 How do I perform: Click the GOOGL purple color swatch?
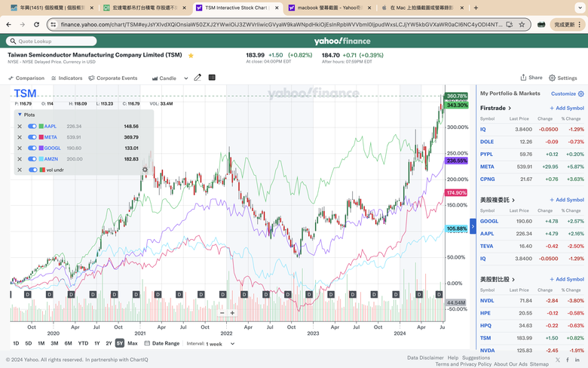tap(41, 148)
